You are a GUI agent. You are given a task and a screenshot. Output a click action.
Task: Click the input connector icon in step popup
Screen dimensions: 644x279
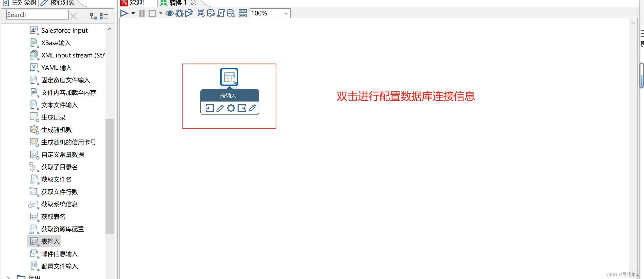(x=209, y=108)
